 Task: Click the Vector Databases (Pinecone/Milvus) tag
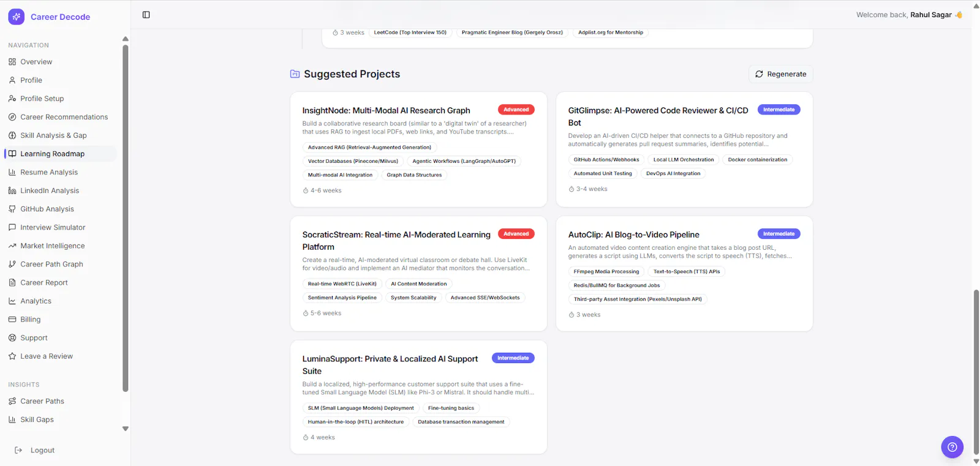(353, 162)
